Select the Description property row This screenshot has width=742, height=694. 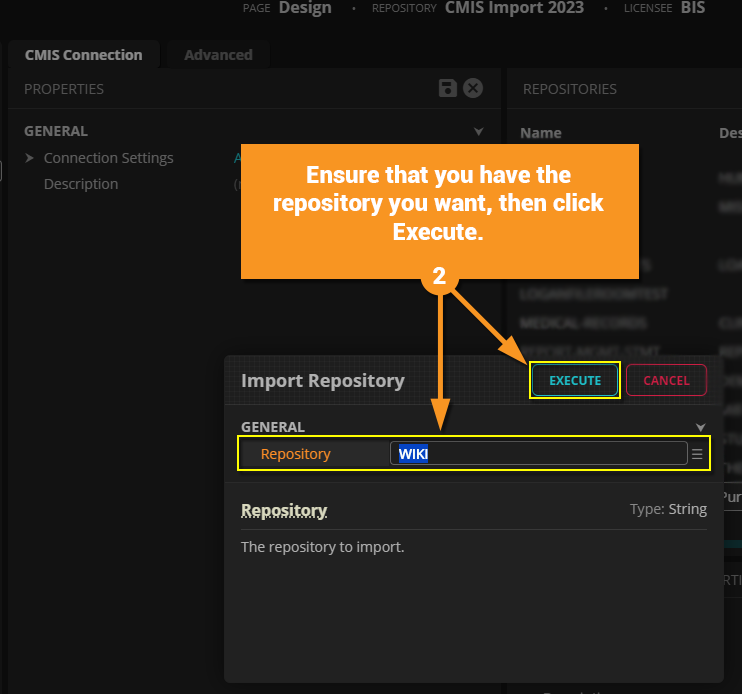click(81, 184)
